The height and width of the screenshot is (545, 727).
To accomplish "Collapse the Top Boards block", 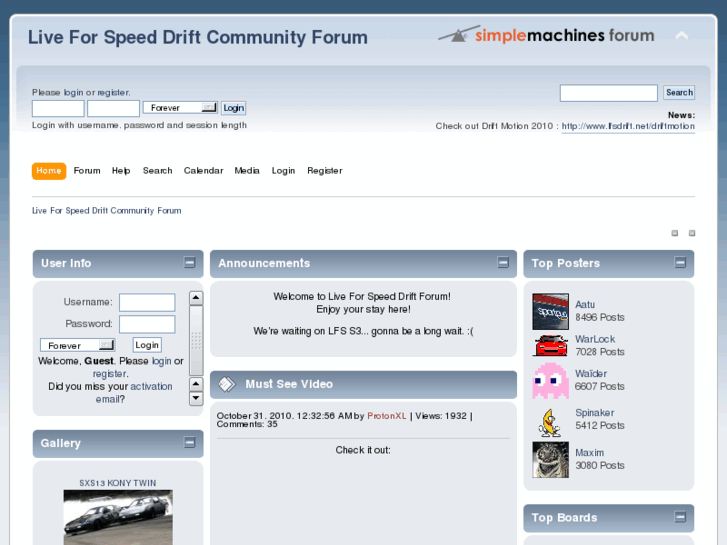I will (x=680, y=517).
